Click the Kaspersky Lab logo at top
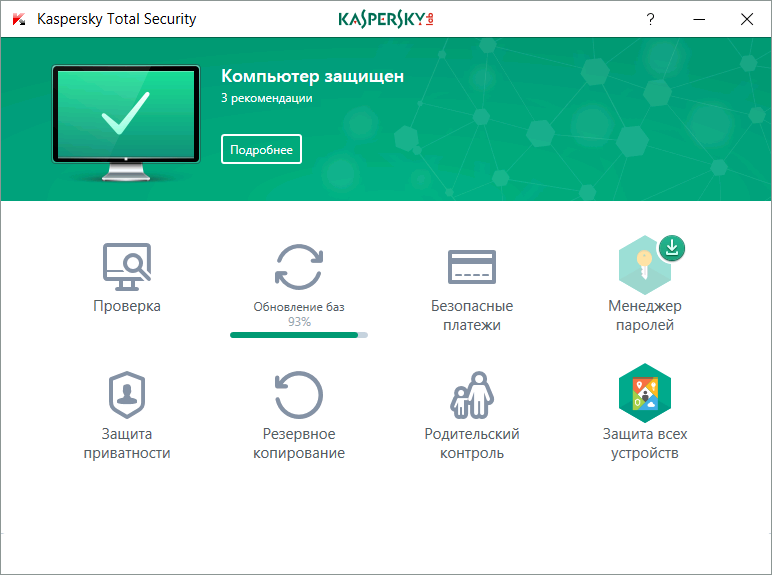 (x=386, y=19)
